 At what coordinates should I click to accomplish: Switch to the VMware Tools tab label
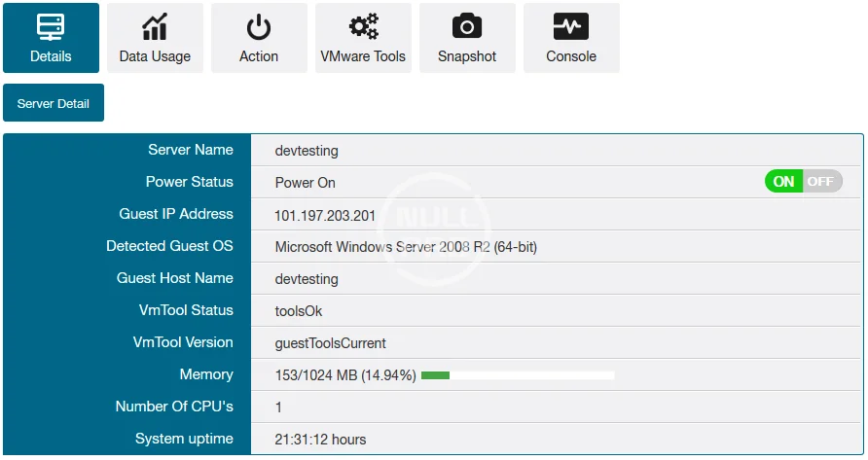[363, 56]
